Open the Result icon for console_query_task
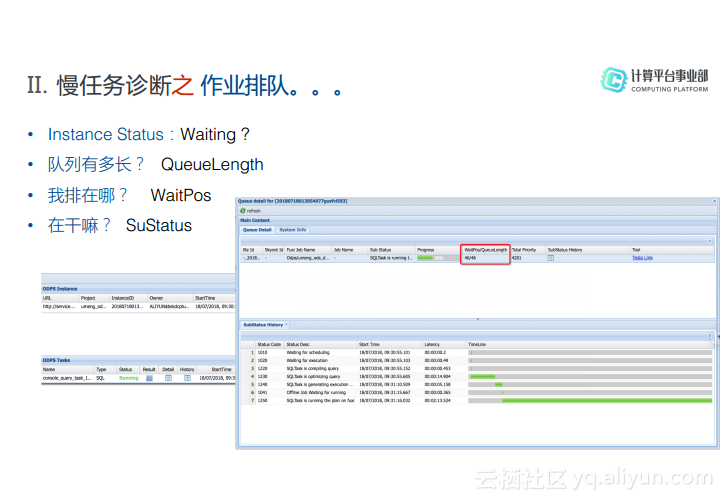This screenshot has width=724, height=501. [149, 378]
